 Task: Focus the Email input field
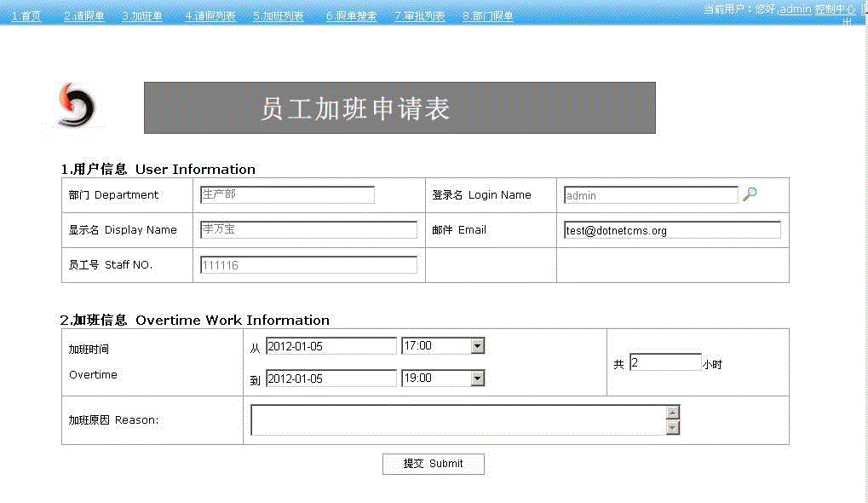tap(671, 230)
